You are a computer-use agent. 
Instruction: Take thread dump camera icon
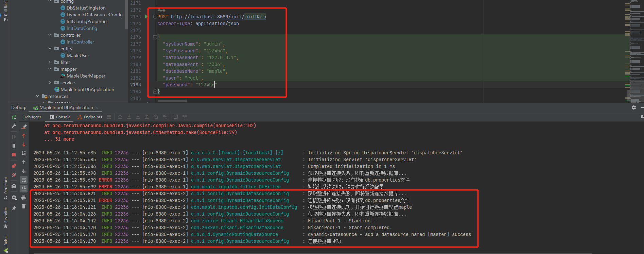pyautogui.click(x=14, y=186)
